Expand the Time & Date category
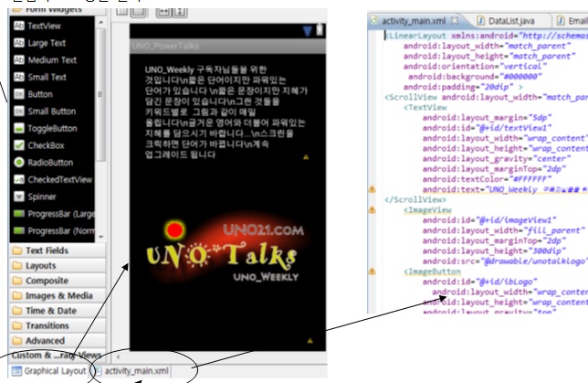The height and width of the screenshot is (383, 588). pos(57,311)
